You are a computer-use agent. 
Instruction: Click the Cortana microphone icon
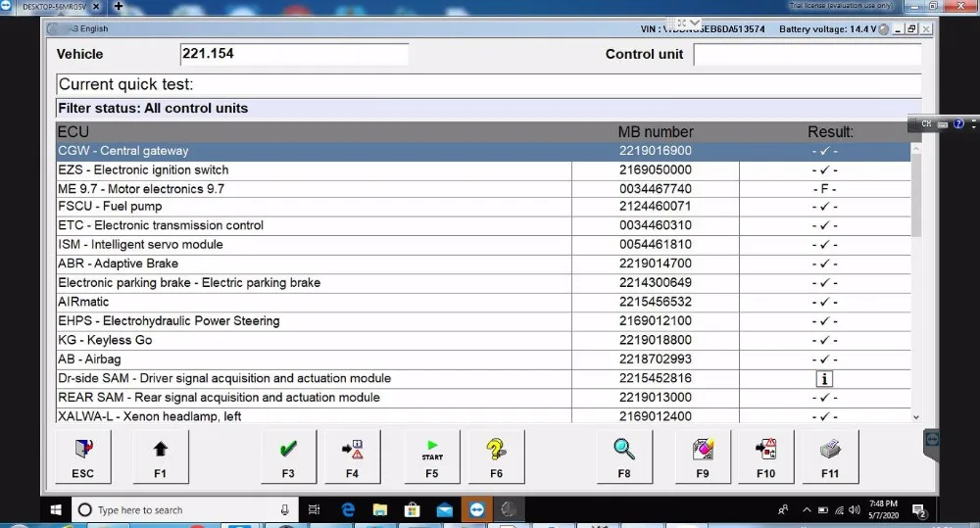point(285,510)
